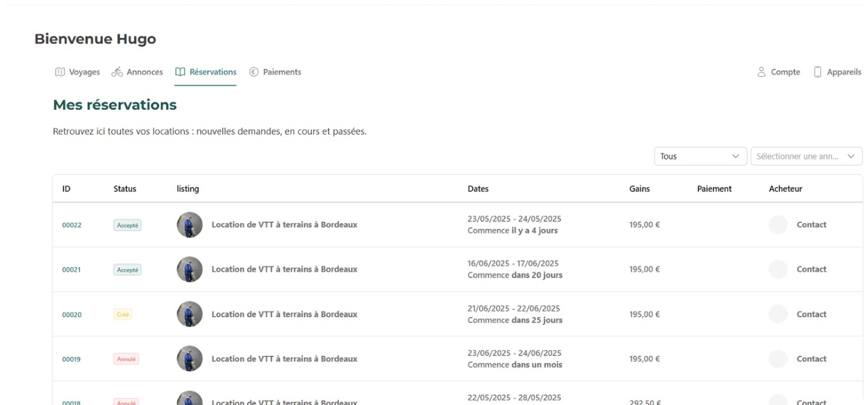This screenshot has width=868, height=405.
Task: Open reservation ID 00022
Action: tap(72, 225)
